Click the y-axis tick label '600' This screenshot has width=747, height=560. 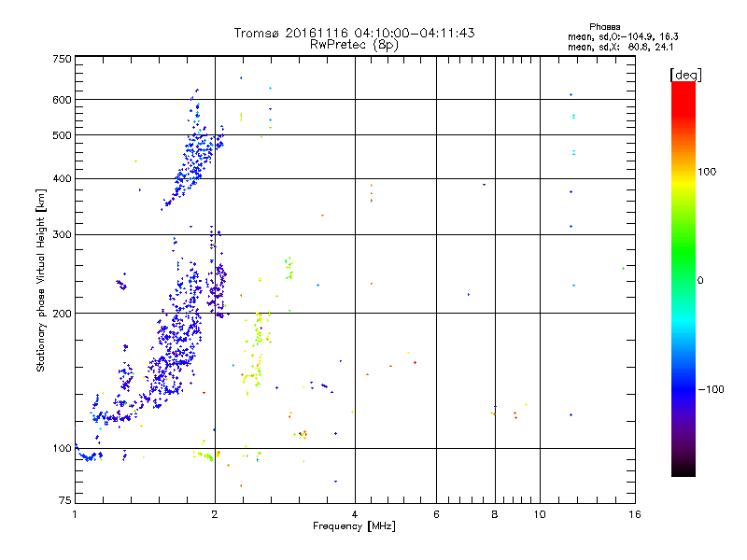pos(62,100)
